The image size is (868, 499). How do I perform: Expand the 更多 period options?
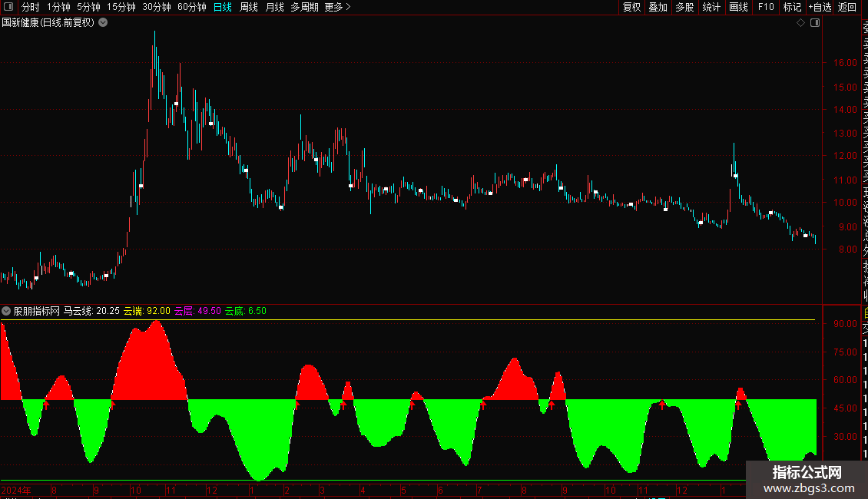click(338, 7)
